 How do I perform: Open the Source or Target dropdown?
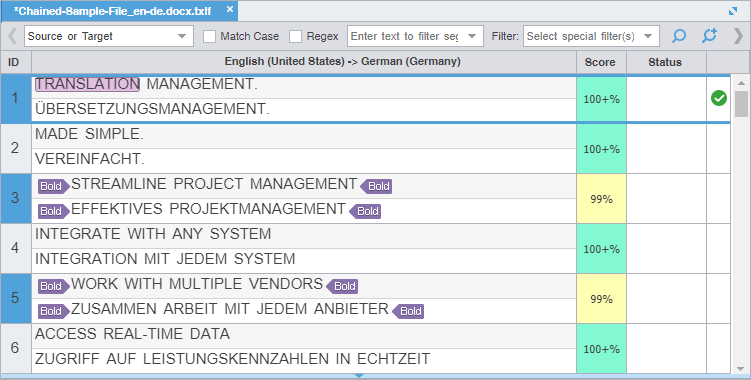[109, 36]
